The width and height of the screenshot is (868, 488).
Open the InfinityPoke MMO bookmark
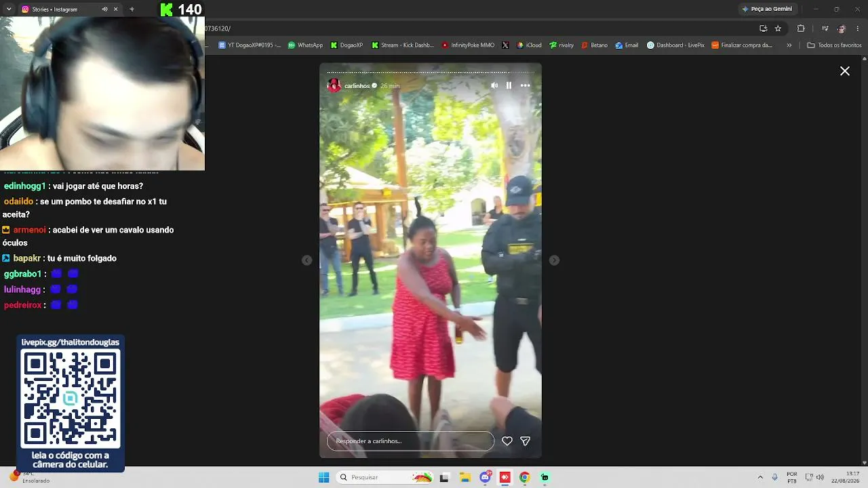coord(468,45)
